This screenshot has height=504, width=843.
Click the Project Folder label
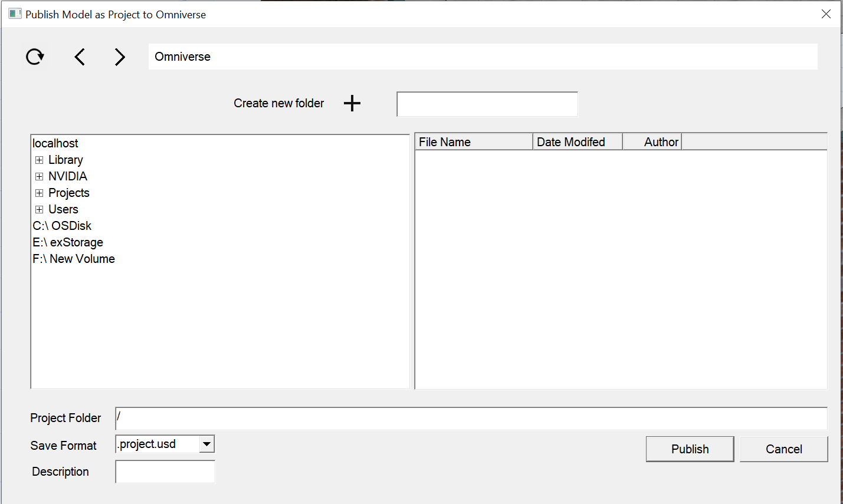point(65,418)
